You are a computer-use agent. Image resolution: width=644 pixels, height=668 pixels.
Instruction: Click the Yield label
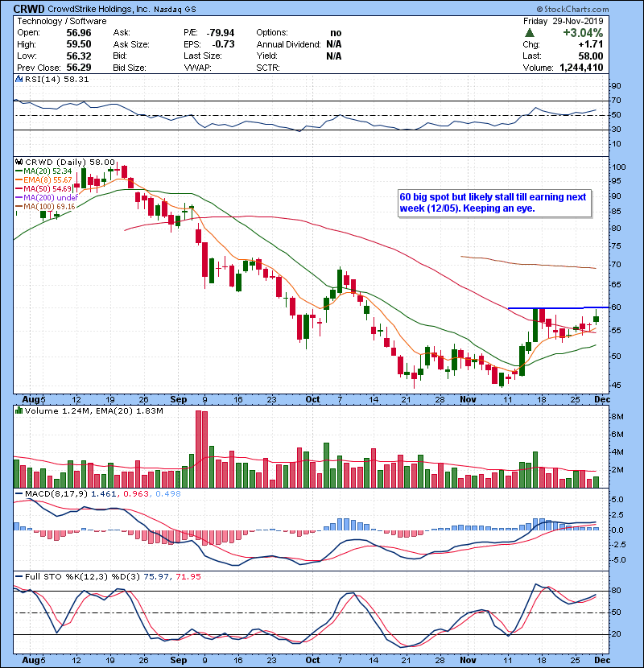tap(267, 56)
